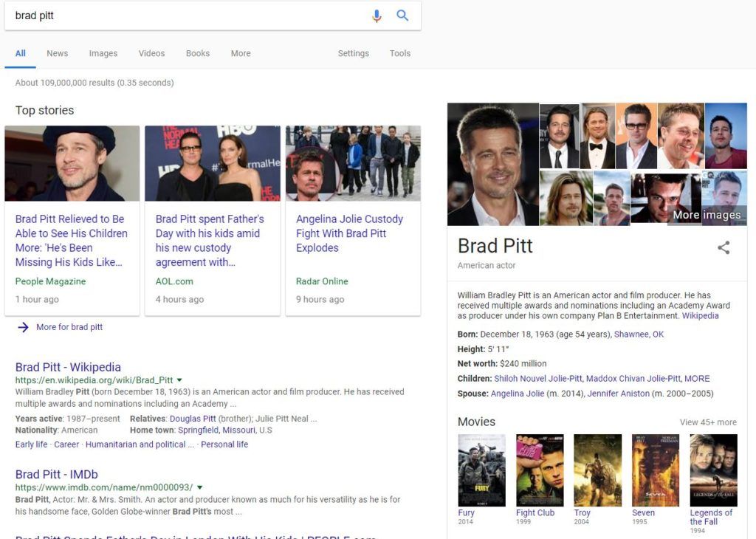Jump to Career section link
The height and width of the screenshot is (539, 756).
pos(66,444)
